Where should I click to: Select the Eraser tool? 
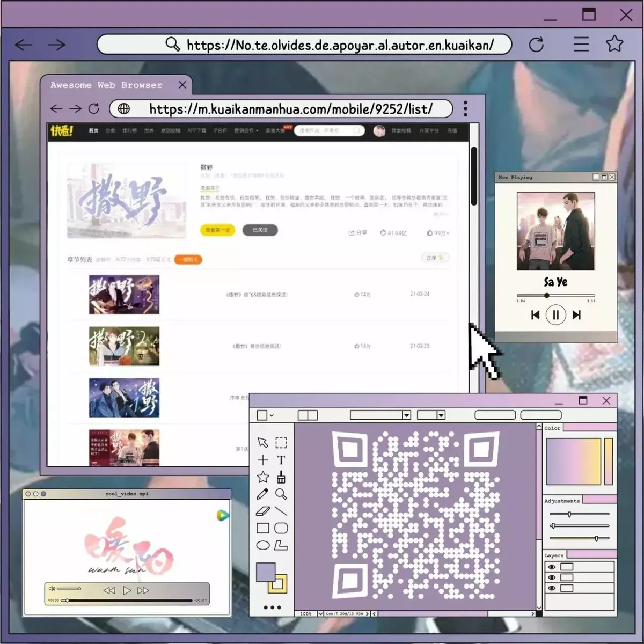263,511
